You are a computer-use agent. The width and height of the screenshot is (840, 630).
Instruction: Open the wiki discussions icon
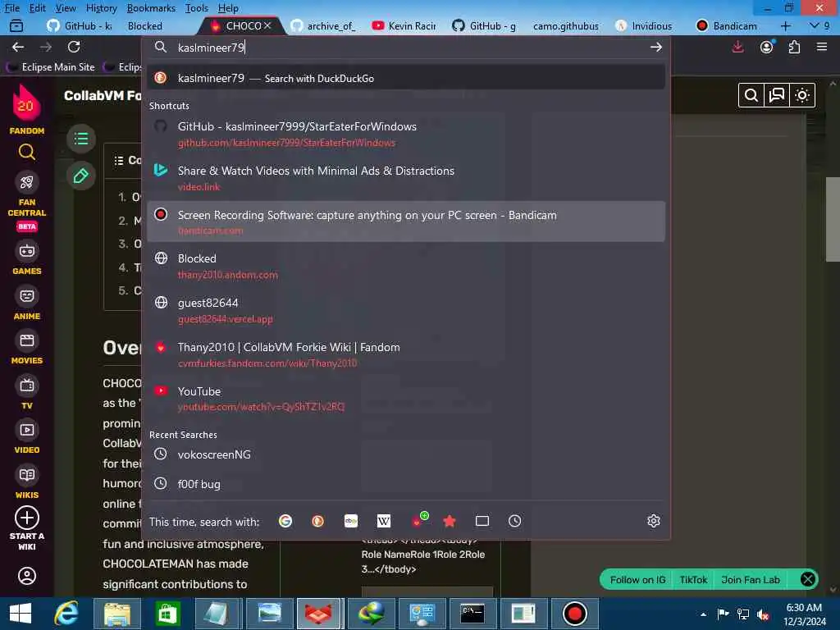click(x=777, y=95)
